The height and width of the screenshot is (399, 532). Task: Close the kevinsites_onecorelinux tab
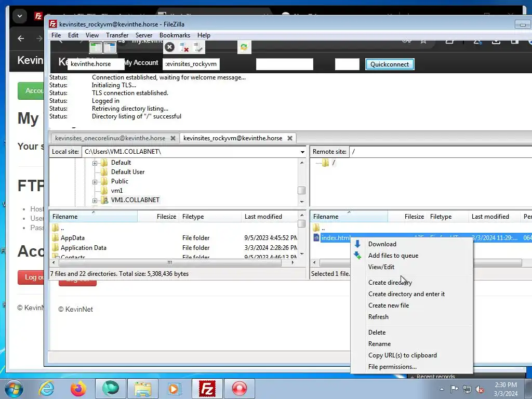point(173,138)
